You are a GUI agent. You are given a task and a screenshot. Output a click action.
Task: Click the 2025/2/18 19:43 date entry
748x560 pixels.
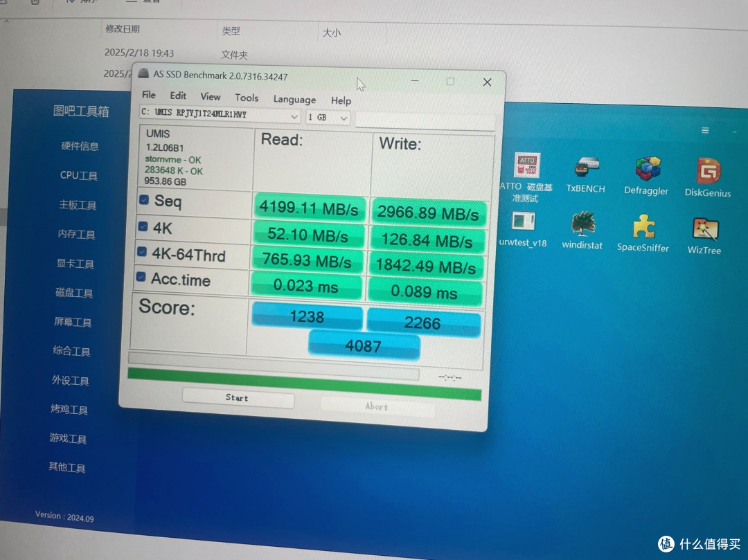tap(139, 53)
